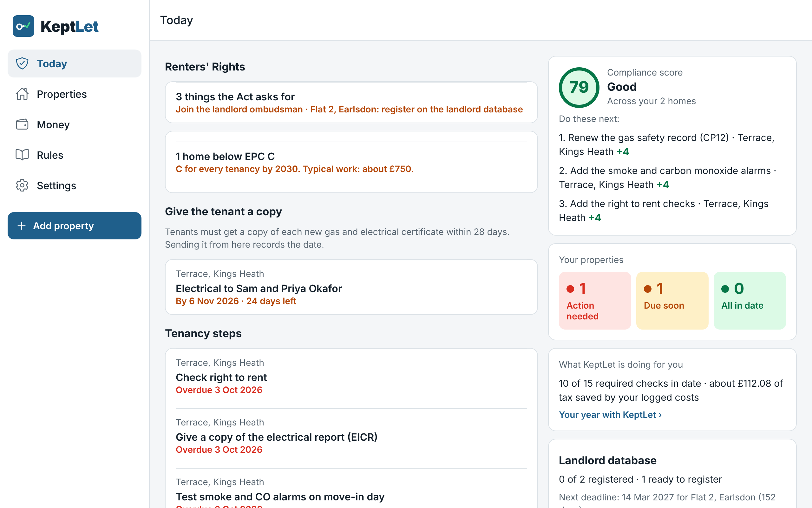Open Electrical to Sam and Priya Okafor item
This screenshot has width=812, height=508.
[x=351, y=287]
